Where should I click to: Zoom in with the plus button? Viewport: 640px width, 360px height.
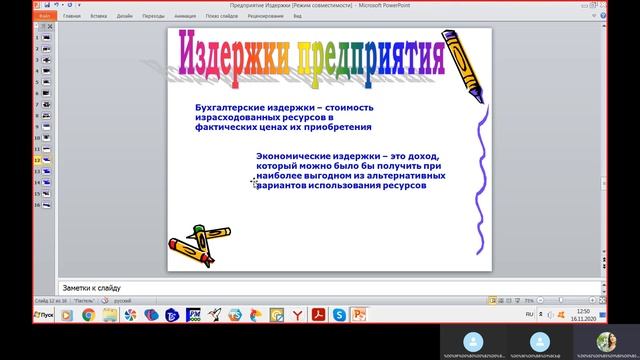pos(592,300)
